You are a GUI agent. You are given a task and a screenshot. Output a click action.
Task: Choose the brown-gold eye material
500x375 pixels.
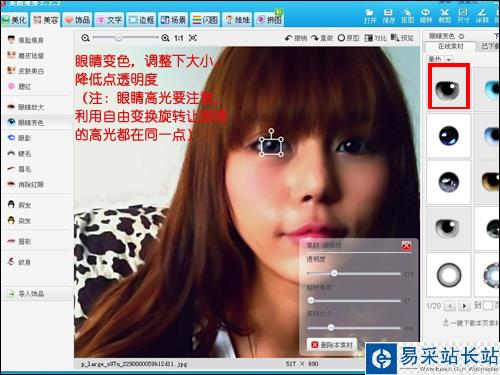pos(487,182)
